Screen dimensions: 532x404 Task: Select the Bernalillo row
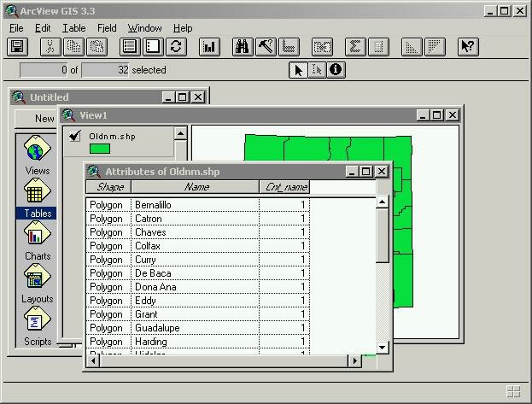pos(198,205)
